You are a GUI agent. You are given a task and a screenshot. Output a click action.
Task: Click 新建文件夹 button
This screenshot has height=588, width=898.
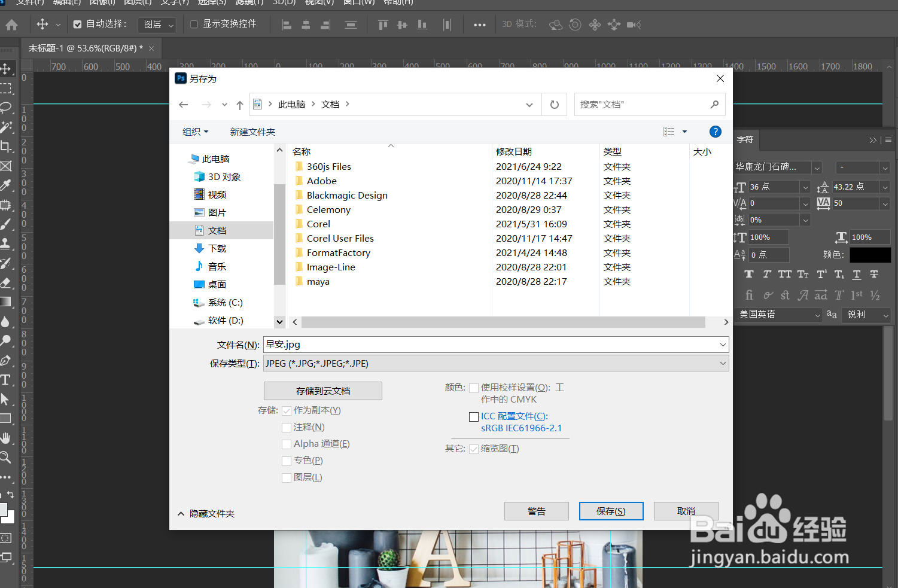(252, 132)
